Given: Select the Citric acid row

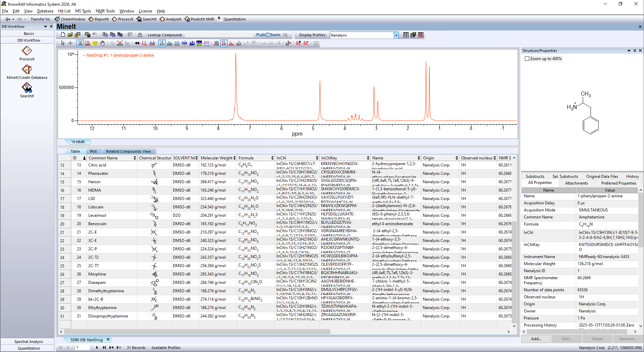Looking at the screenshot, I should [285, 165].
